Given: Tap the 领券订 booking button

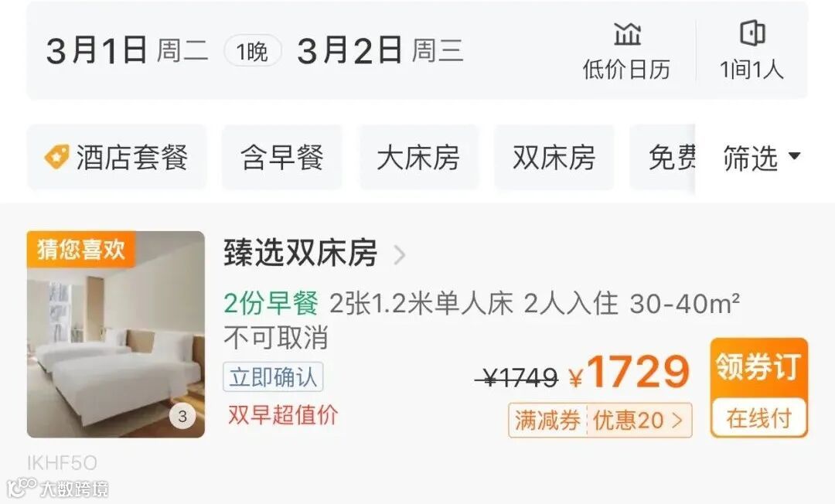Looking at the screenshot, I should coord(759,367).
